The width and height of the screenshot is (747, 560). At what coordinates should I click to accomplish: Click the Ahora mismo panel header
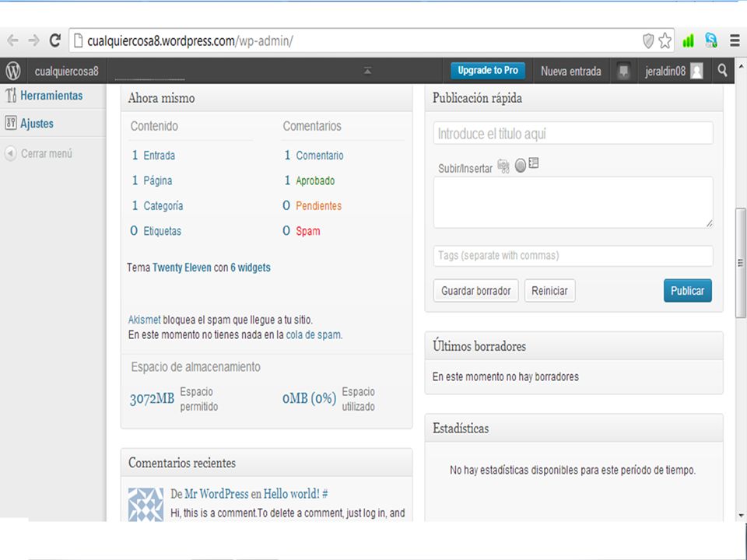(266, 98)
